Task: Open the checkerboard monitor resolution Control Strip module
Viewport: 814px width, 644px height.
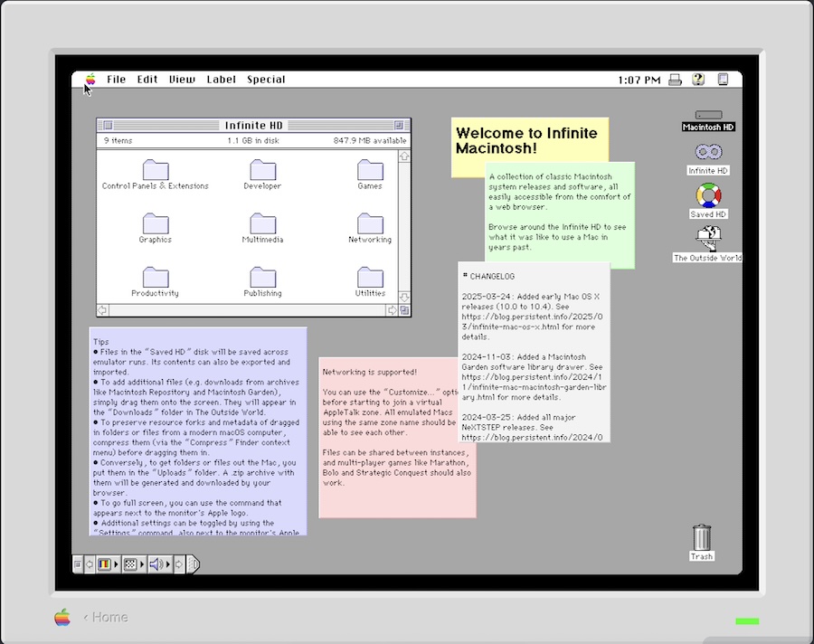Action: click(x=134, y=564)
